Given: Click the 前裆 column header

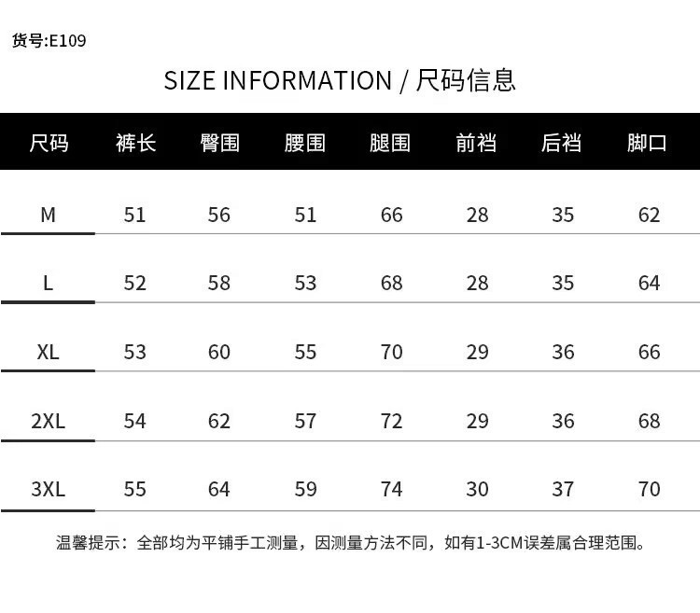Looking at the screenshot, I should point(476,143).
